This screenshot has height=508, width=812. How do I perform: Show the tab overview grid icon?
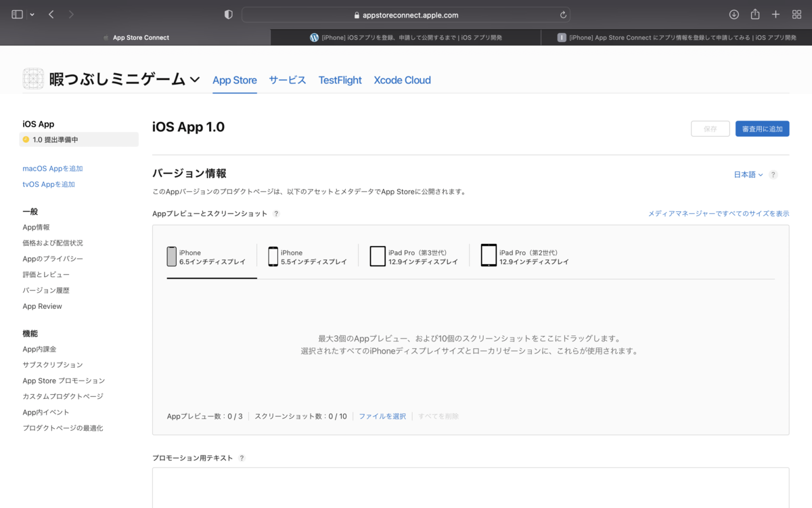796,14
